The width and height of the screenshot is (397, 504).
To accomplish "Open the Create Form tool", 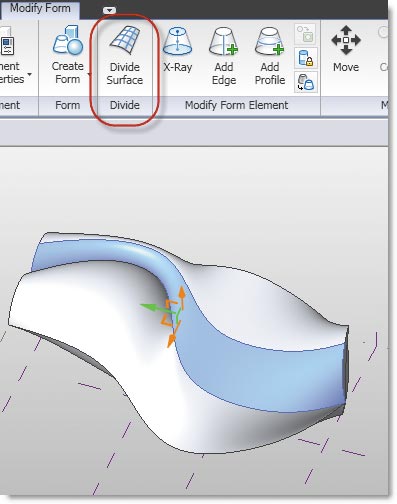I will pyautogui.click(x=67, y=55).
